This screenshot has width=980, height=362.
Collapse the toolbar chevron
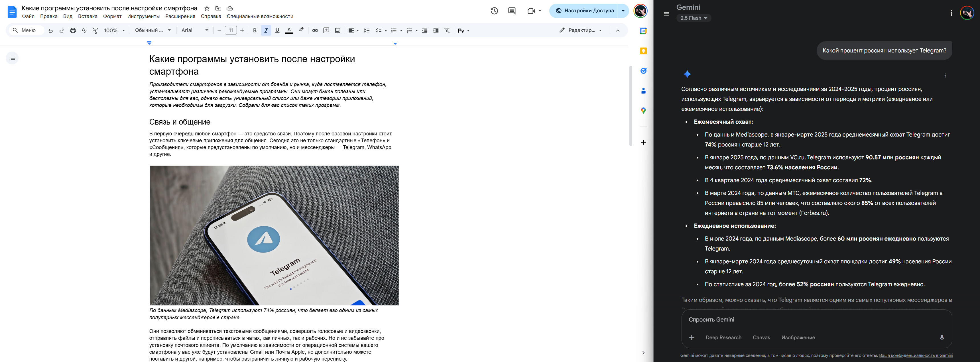[x=618, y=30]
